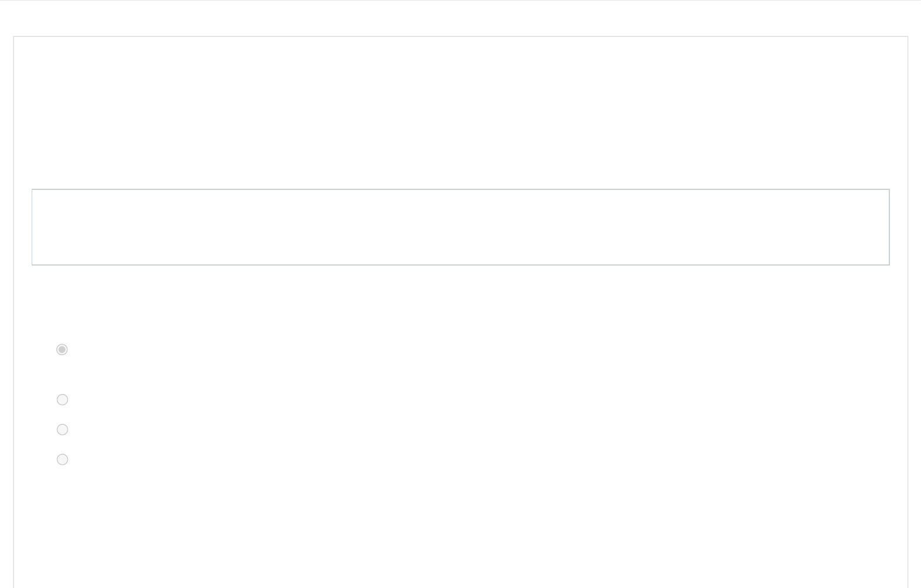Select the radio directly below the checked one
The width and height of the screenshot is (921, 588).
[x=62, y=400]
